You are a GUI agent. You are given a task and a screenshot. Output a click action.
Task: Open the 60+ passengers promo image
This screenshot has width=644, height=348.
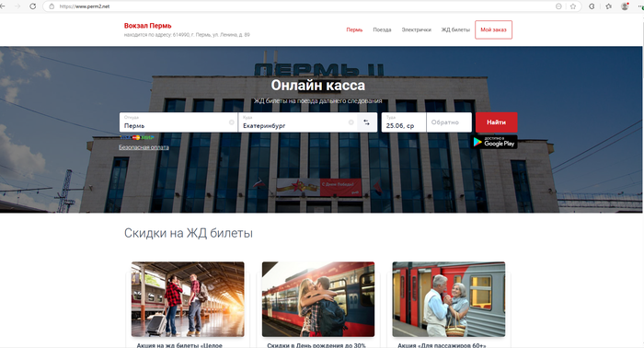coord(449,299)
